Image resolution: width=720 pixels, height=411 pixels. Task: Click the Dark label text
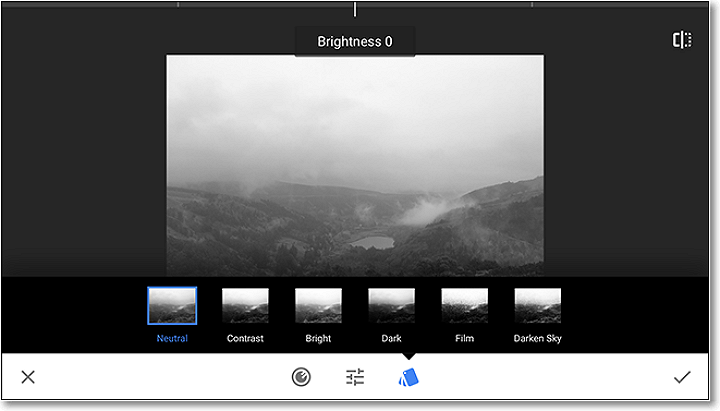point(391,338)
